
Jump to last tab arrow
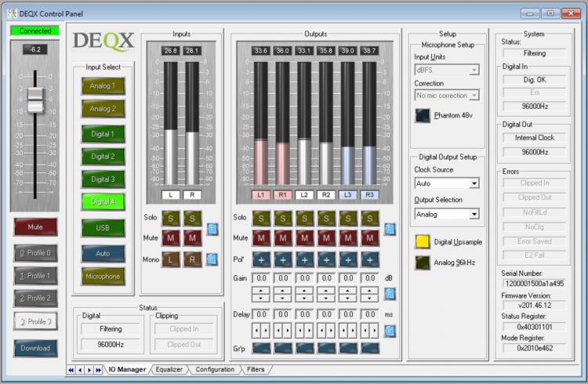click(98, 370)
